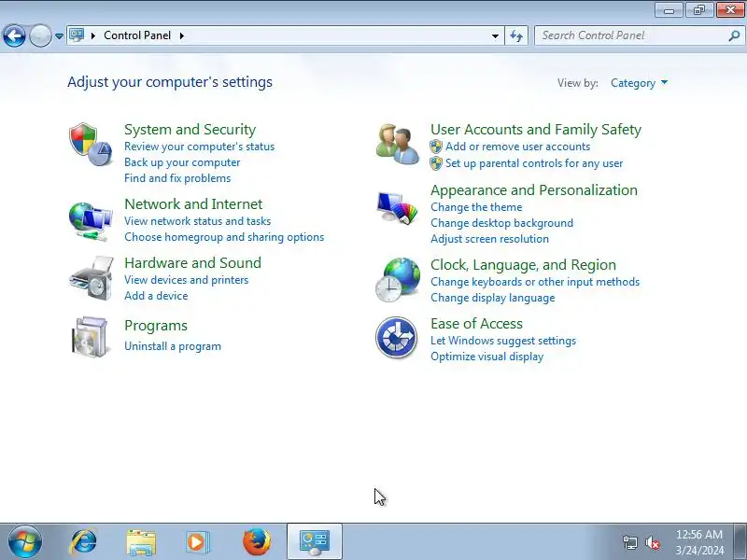Click Add or remove user accounts
The height and width of the screenshot is (560, 747).
pos(518,147)
